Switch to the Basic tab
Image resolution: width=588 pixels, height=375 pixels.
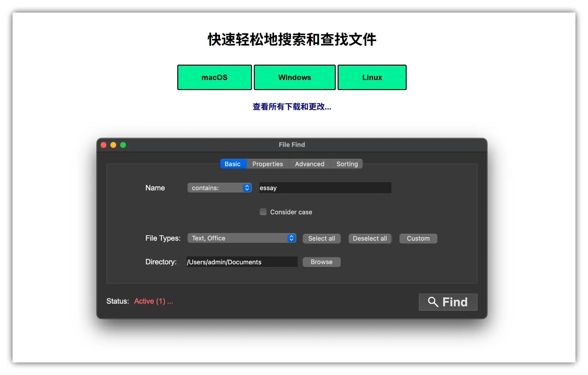coord(233,164)
